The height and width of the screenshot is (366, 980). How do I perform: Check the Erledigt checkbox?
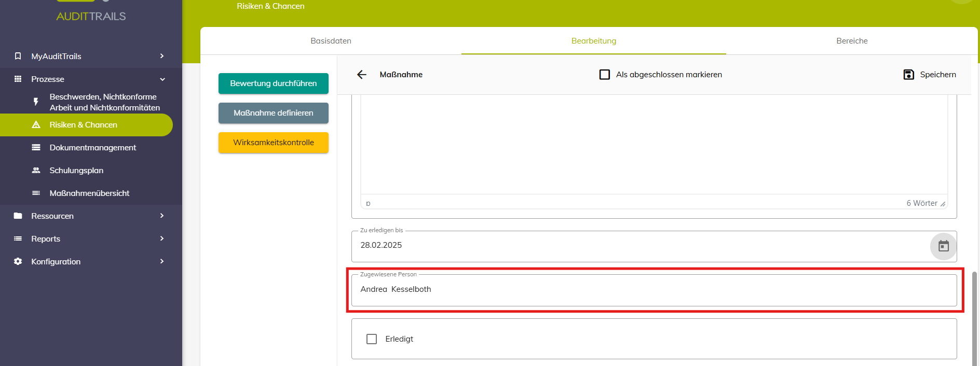(372, 339)
